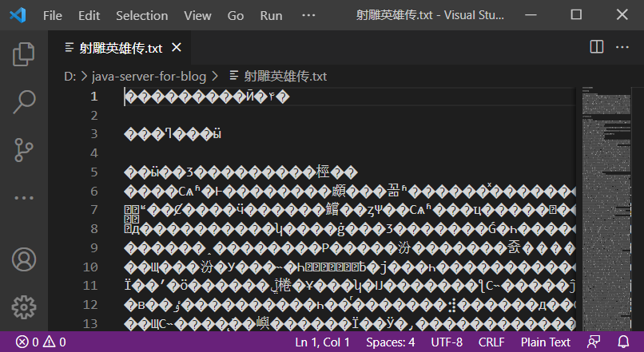
Task: Open the Explorer view in activity bar
Action: tap(24, 53)
